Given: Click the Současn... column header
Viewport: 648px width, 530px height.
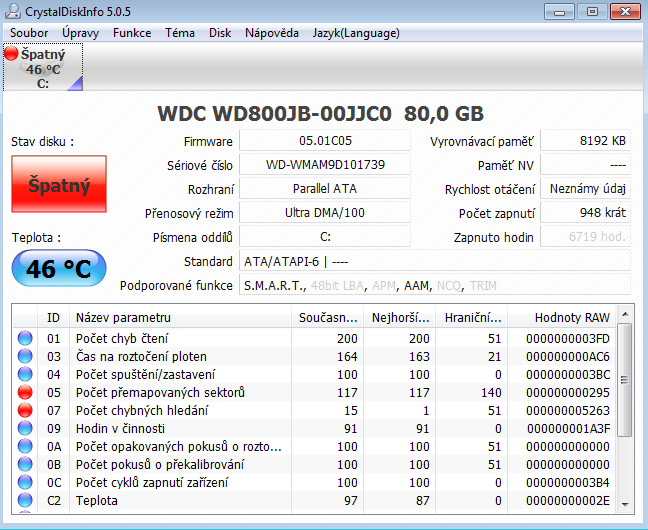Looking at the screenshot, I should click(x=327, y=318).
